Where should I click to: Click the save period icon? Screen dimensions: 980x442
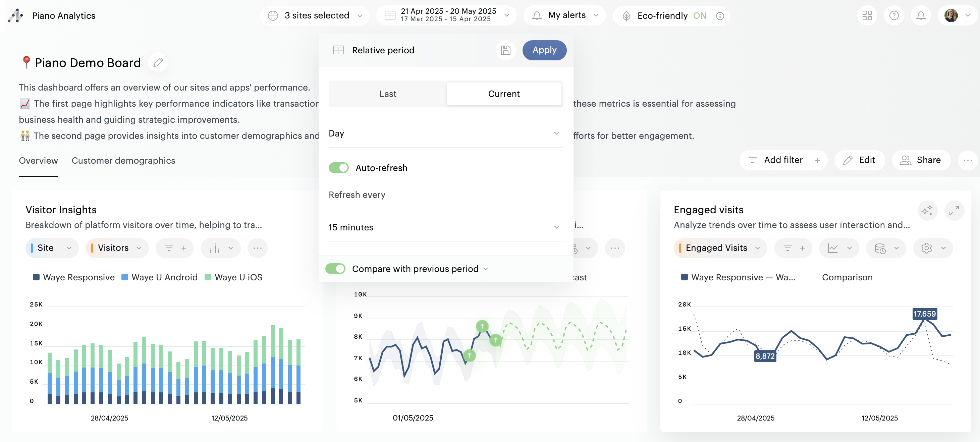tap(505, 50)
